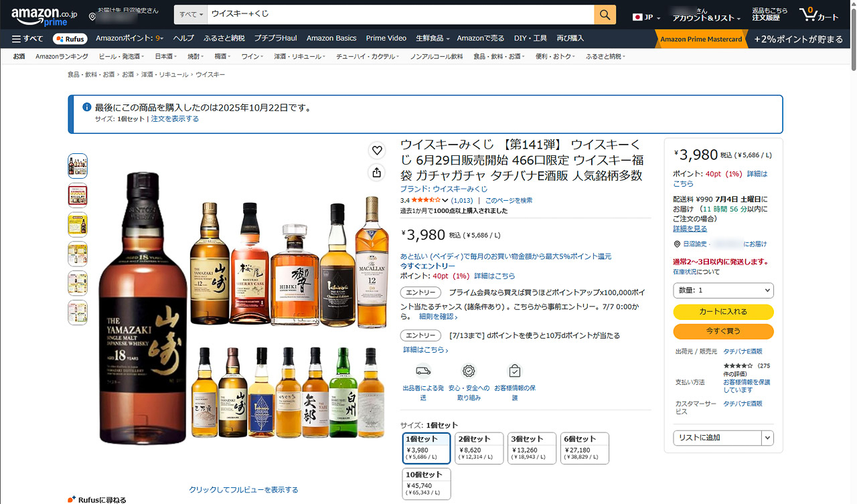Select the third yellow product thumbnail

coord(78,224)
